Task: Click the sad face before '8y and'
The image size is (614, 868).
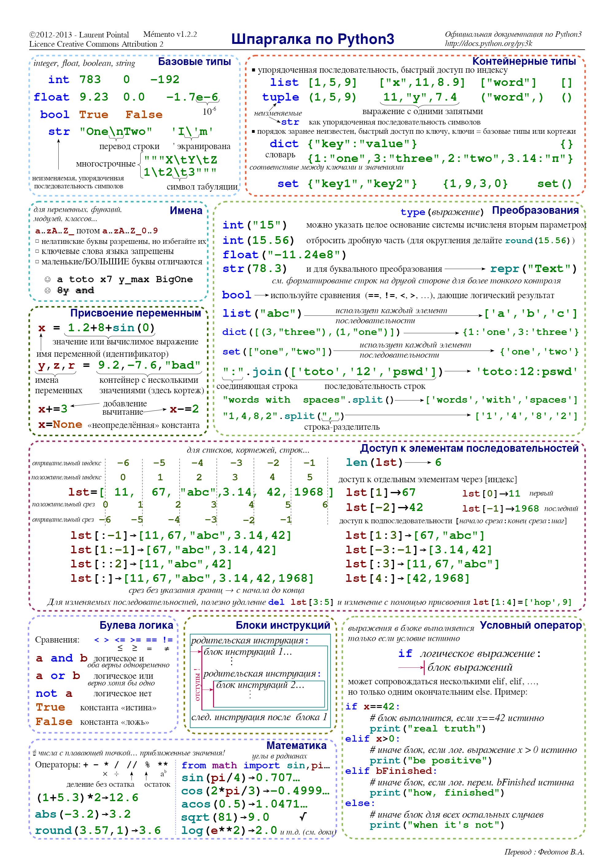Action: (x=48, y=290)
